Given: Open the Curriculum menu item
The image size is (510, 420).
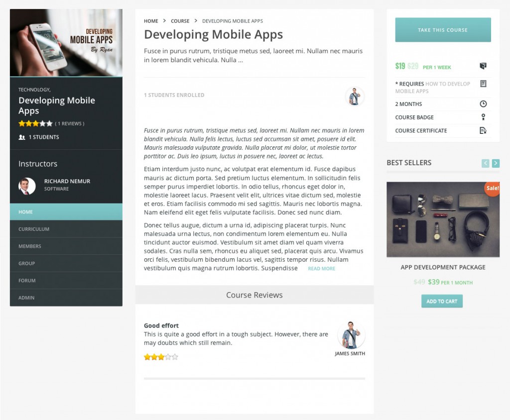Looking at the screenshot, I should click(x=34, y=229).
